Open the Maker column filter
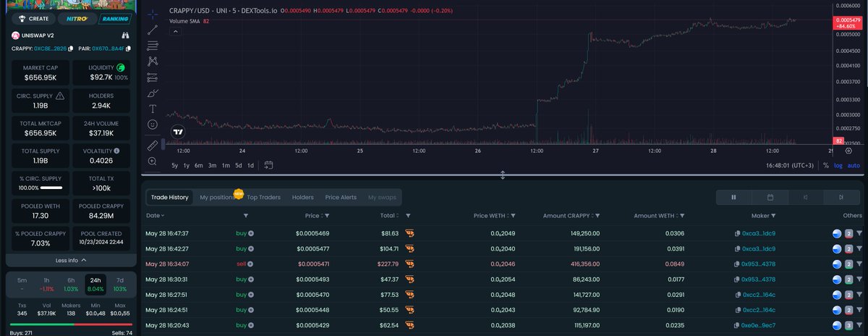The image size is (868, 336). pos(772,215)
